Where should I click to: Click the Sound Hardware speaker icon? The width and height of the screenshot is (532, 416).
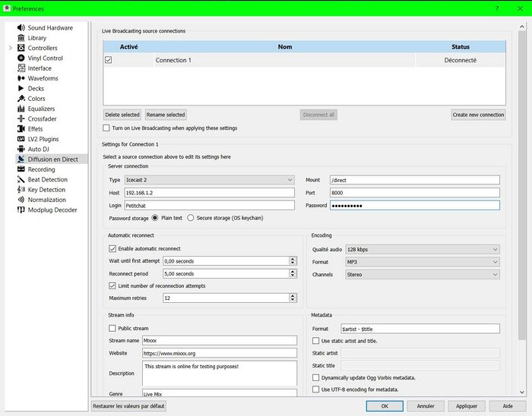point(21,28)
